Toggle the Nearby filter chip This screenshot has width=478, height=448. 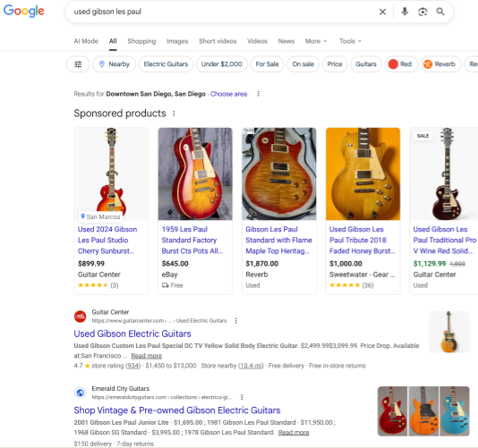click(x=114, y=64)
